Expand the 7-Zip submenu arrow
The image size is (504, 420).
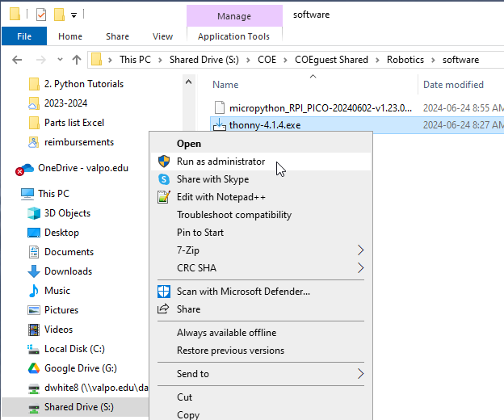click(361, 250)
